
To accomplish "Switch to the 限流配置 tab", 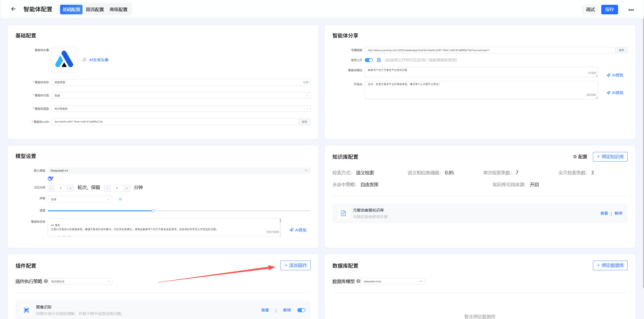I will click(x=95, y=10).
